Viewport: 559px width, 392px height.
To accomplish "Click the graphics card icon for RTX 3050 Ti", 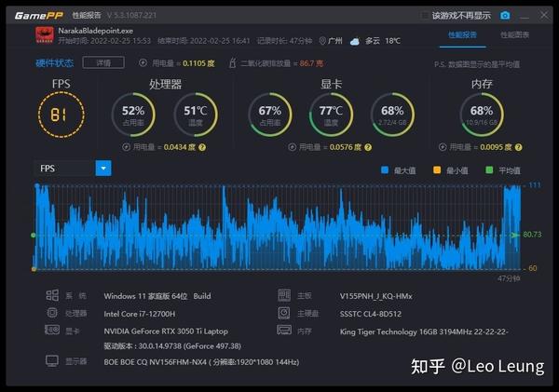I will point(52,330).
